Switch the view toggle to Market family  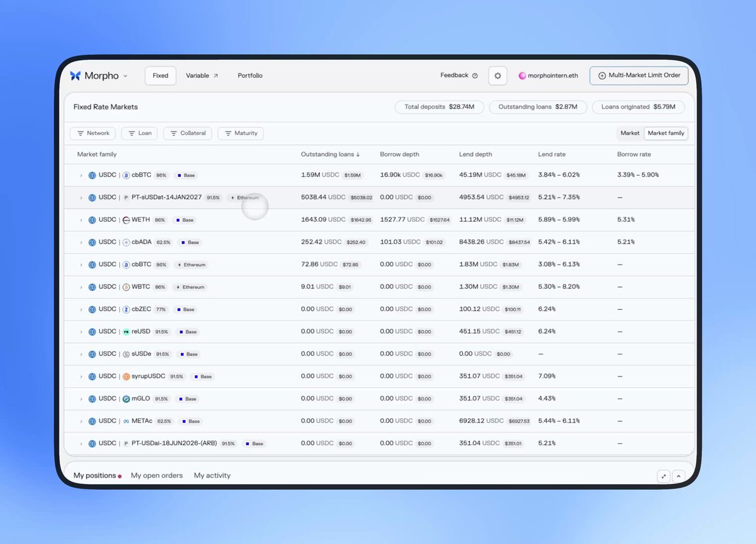tap(666, 133)
